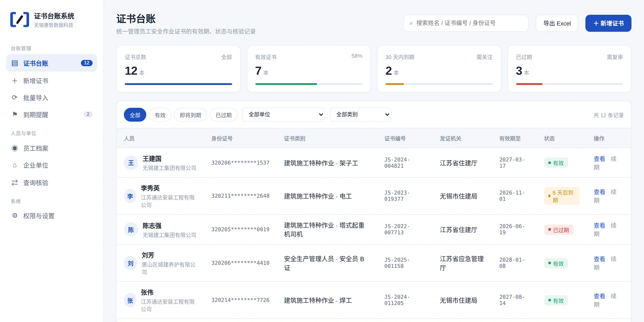Open 到期提醒 in the sidebar
This screenshot has width=644, height=322.
pyautogui.click(x=51, y=114)
